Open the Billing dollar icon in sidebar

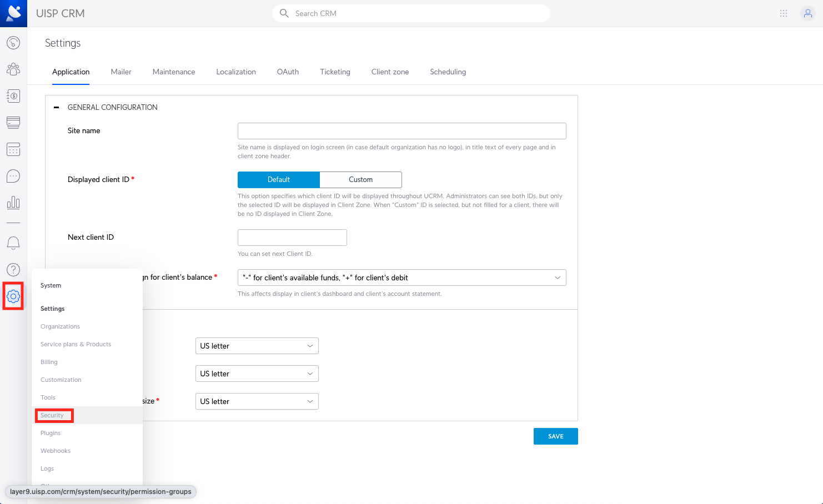tap(13, 96)
